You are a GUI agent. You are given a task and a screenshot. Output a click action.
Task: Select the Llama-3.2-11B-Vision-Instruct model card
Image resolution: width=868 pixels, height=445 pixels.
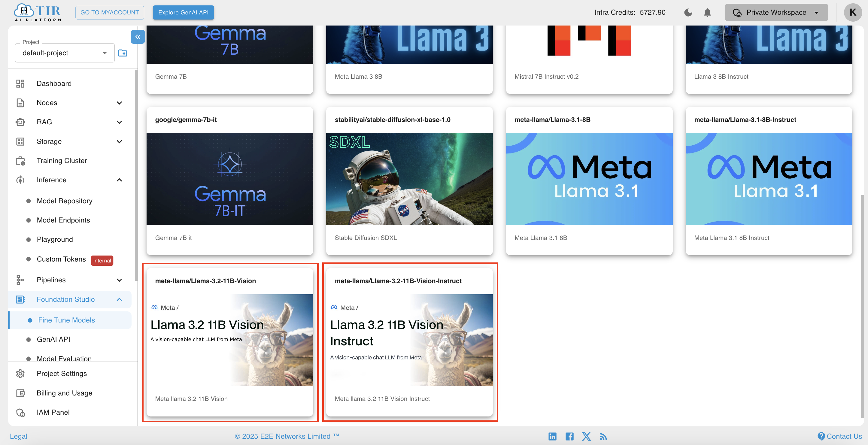[x=409, y=342]
